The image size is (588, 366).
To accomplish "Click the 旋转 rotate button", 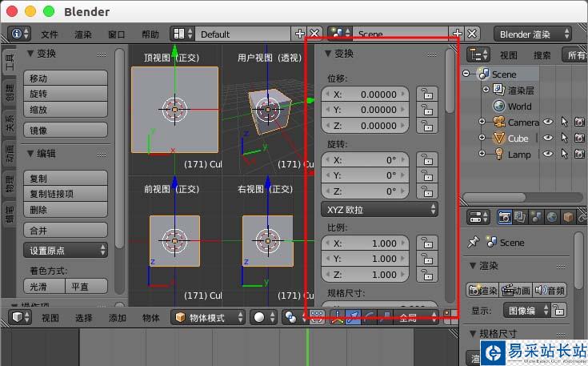I will pyautogui.click(x=66, y=94).
